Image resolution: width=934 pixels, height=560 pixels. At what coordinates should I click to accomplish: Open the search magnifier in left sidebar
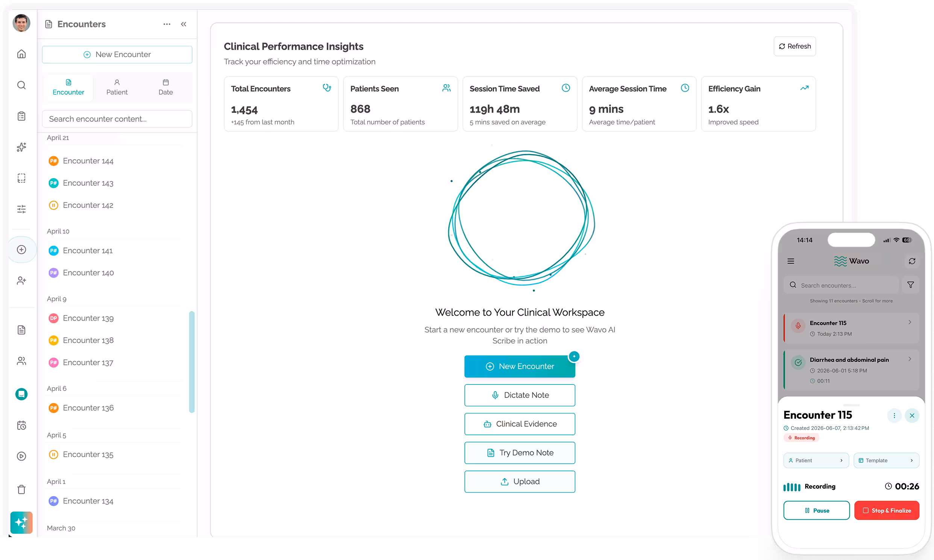tap(21, 85)
